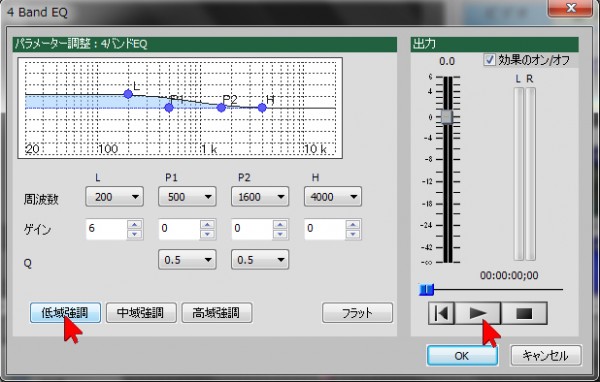Open the P2 frequency dropdown showing 1600
The height and width of the screenshot is (382, 600).
260,197
